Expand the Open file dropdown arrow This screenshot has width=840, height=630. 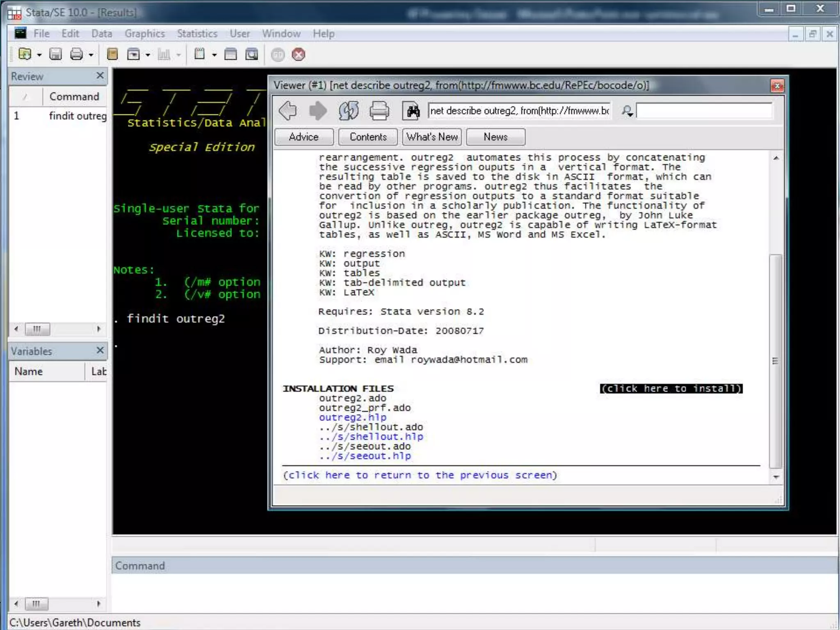click(39, 55)
